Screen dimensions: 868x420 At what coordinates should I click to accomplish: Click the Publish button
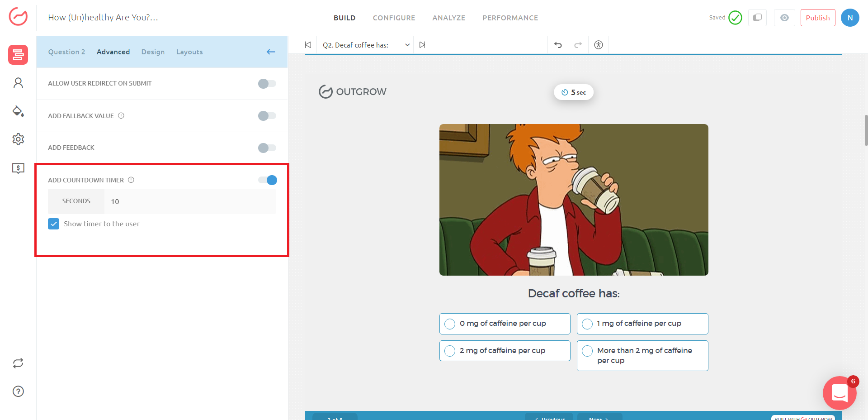click(x=818, y=18)
